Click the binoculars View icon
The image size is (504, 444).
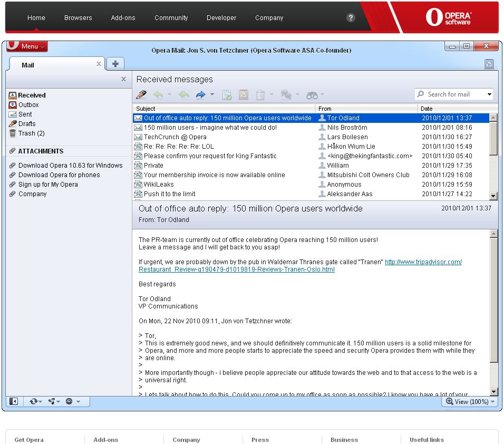pyautogui.click(x=312, y=95)
